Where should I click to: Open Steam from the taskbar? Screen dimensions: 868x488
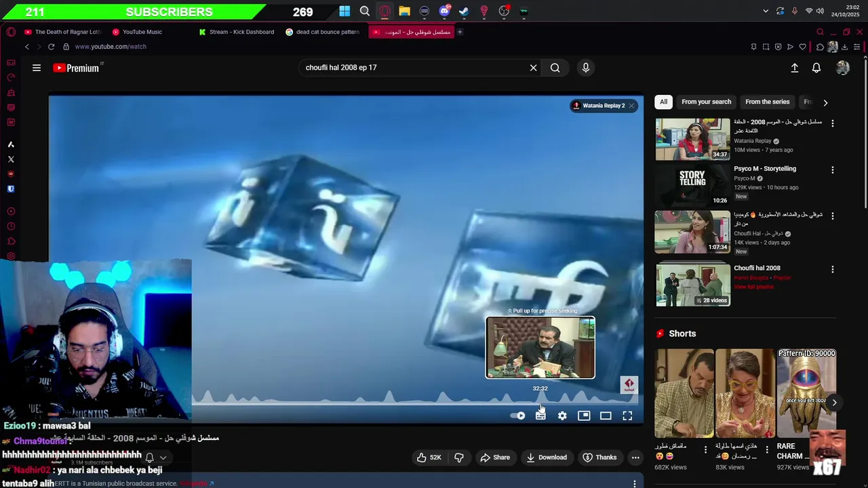pos(464,11)
